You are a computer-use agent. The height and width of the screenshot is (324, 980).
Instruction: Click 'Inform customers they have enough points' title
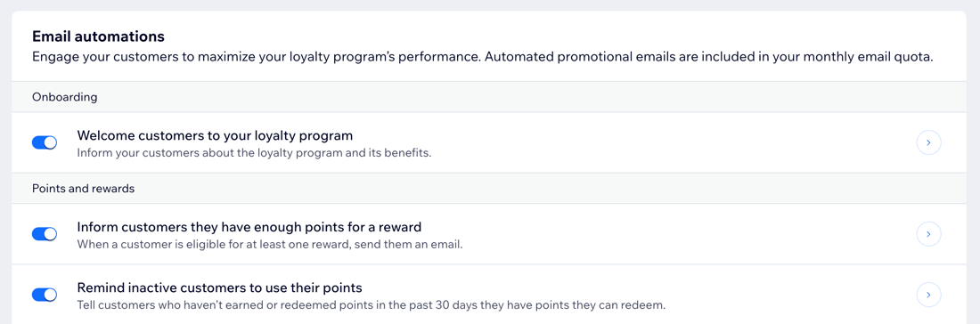point(249,226)
